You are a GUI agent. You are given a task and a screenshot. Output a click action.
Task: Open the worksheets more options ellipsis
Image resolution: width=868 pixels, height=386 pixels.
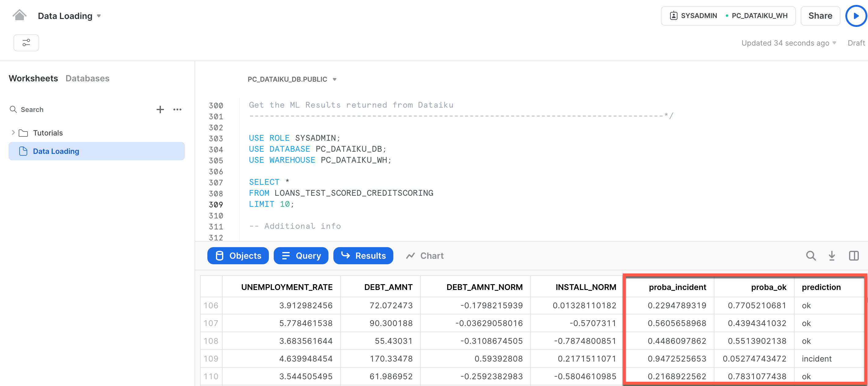(177, 109)
